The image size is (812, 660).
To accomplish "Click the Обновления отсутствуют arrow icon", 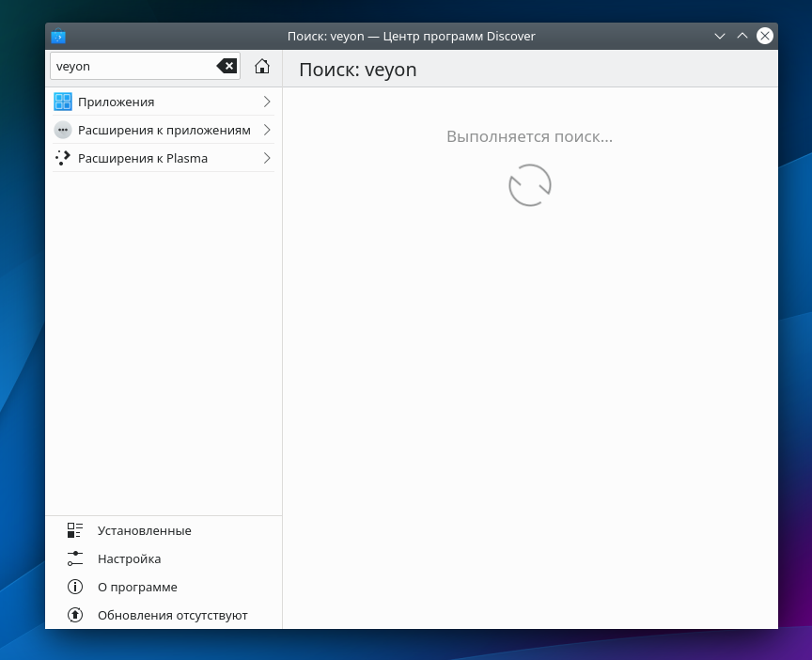I will (75, 615).
